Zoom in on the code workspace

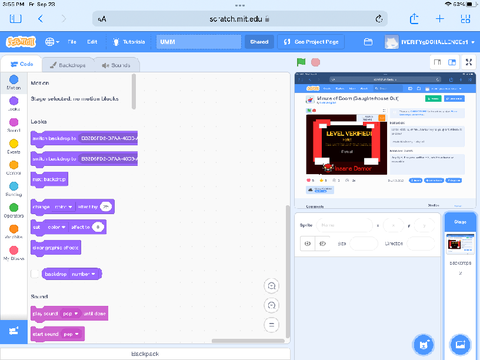pyautogui.click(x=271, y=286)
